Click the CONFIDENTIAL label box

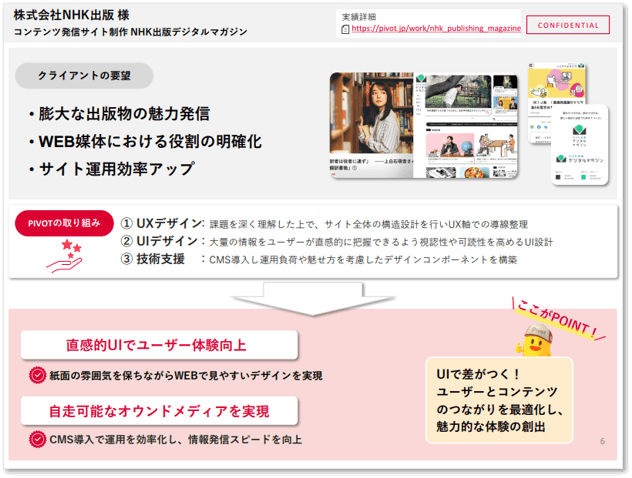568,25
